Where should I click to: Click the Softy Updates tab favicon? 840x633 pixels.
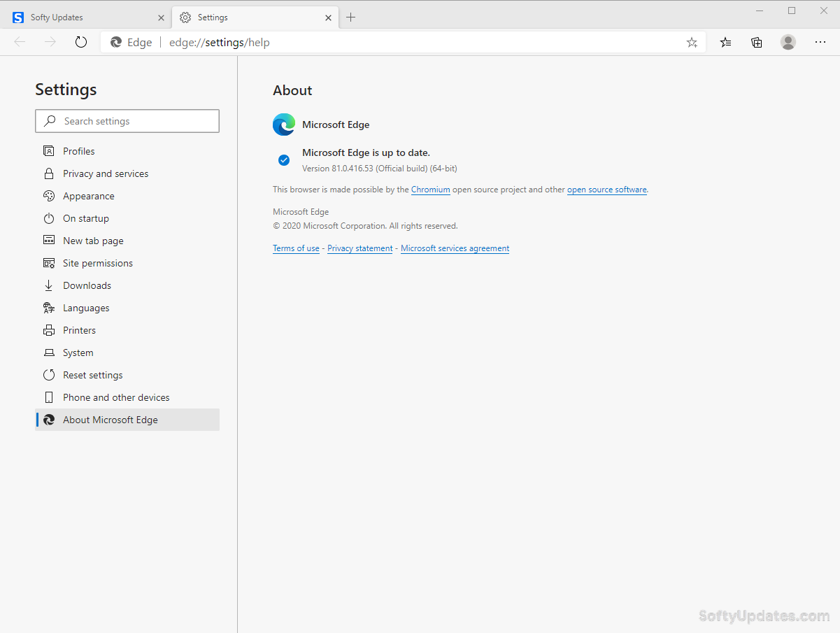18,17
